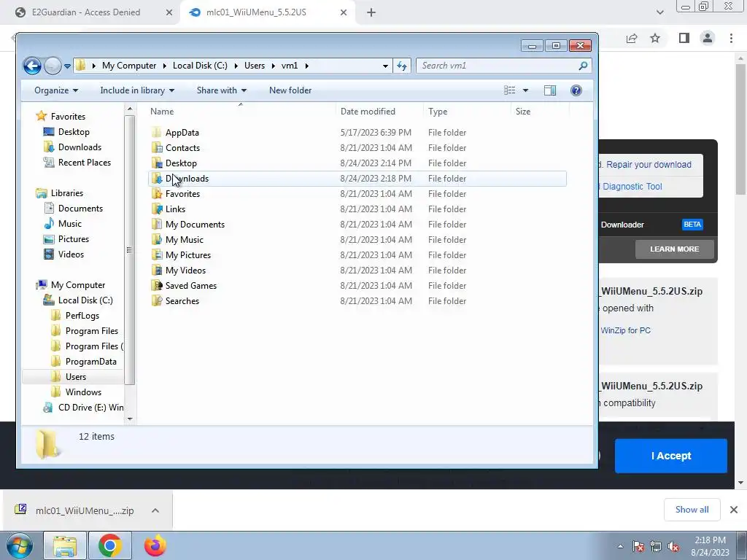Image resolution: width=747 pixels, height=560 pixels.
Task: Click Show all downloads button
Action: 692,510
